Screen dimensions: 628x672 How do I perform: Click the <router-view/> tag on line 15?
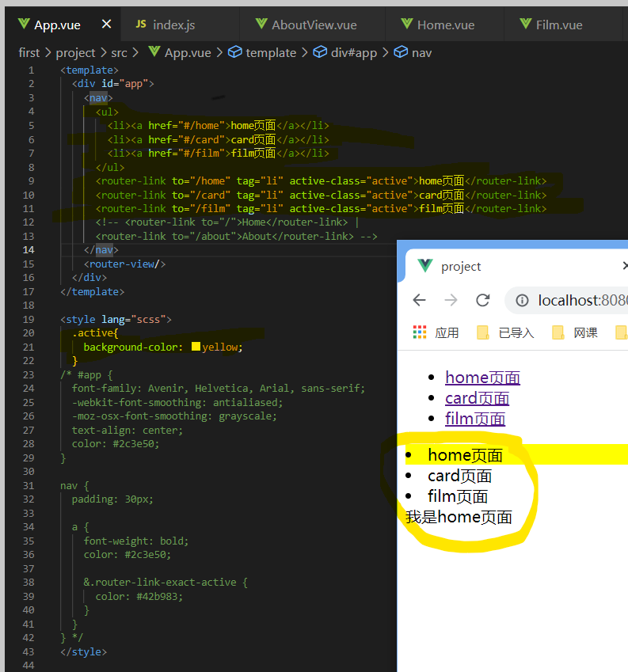point(125,264)
